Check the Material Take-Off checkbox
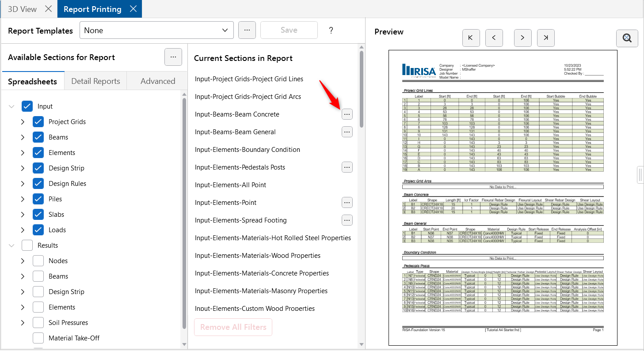Viewport: 644px width, 351px height. click(38, 338)
